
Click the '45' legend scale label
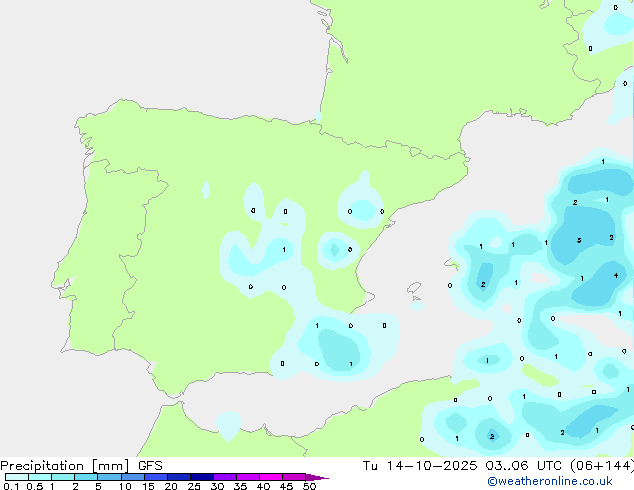(x=286, y=486)
